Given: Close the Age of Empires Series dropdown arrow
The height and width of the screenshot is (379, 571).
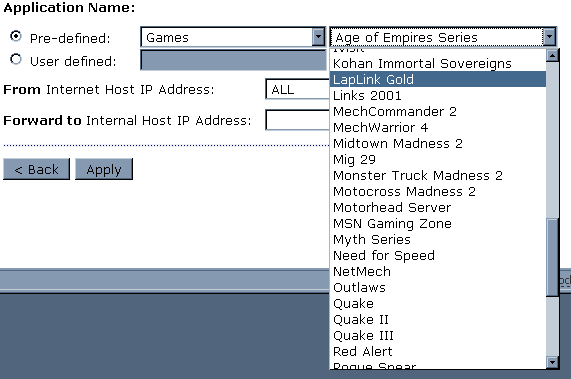Looking at the screenshot, I should point(549,37).
